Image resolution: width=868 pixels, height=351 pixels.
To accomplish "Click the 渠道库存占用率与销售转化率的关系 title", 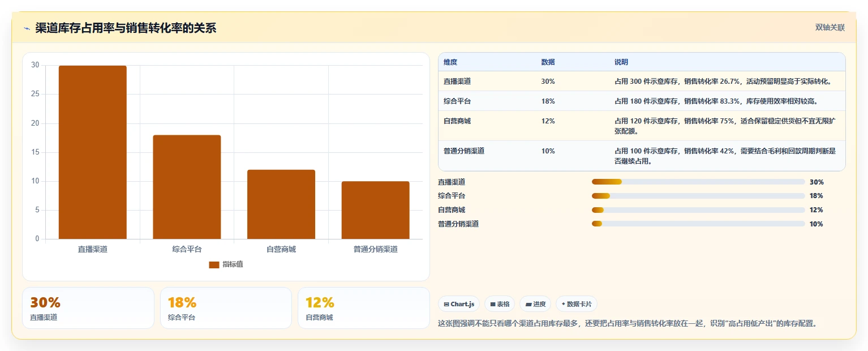I will pos(126,28).
